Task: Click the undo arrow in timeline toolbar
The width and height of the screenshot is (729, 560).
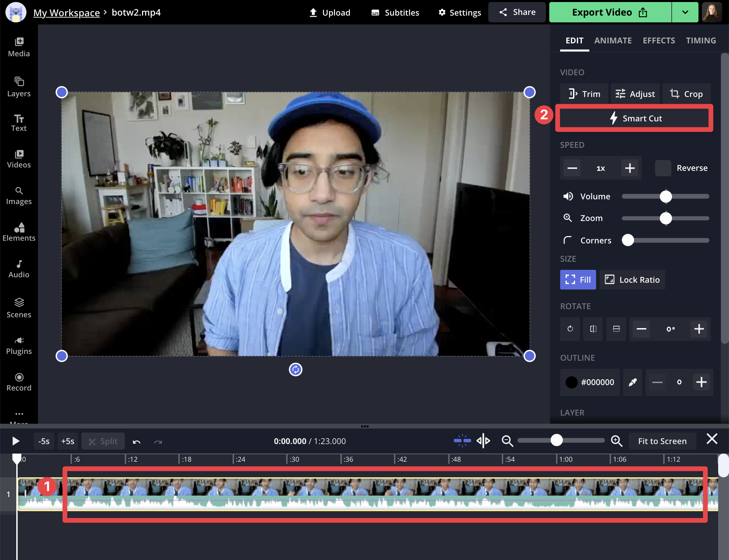Action: (137, 441)
